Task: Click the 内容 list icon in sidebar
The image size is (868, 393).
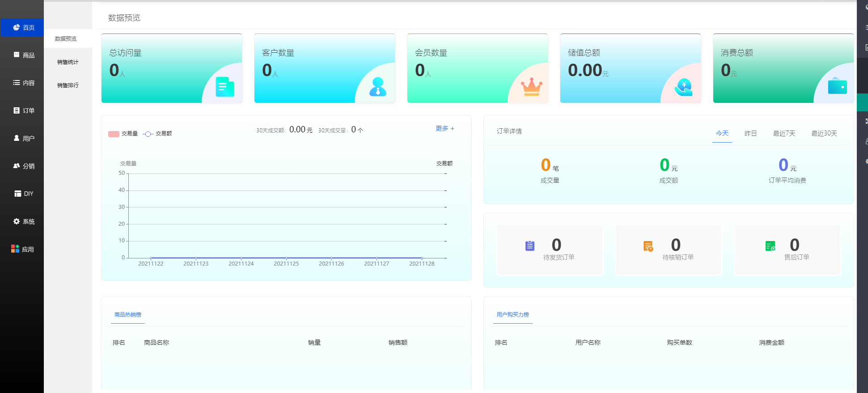Action: [x=17, y=83]
